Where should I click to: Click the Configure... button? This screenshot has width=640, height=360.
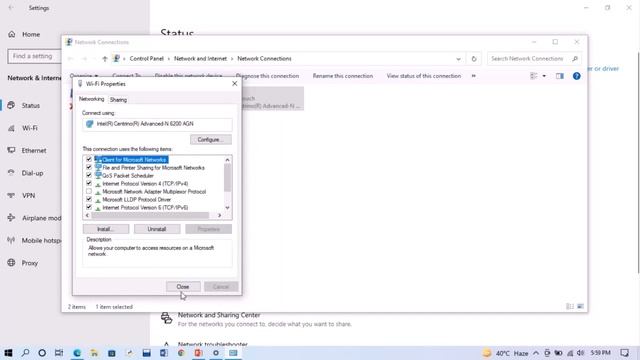pyautogui.click(x=211, y=140)
